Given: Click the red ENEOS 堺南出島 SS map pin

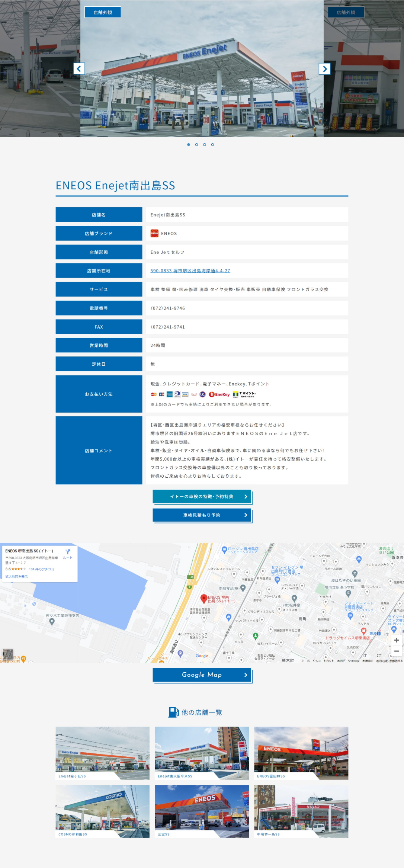Looking at the screenshot, I should click(204, 598).
